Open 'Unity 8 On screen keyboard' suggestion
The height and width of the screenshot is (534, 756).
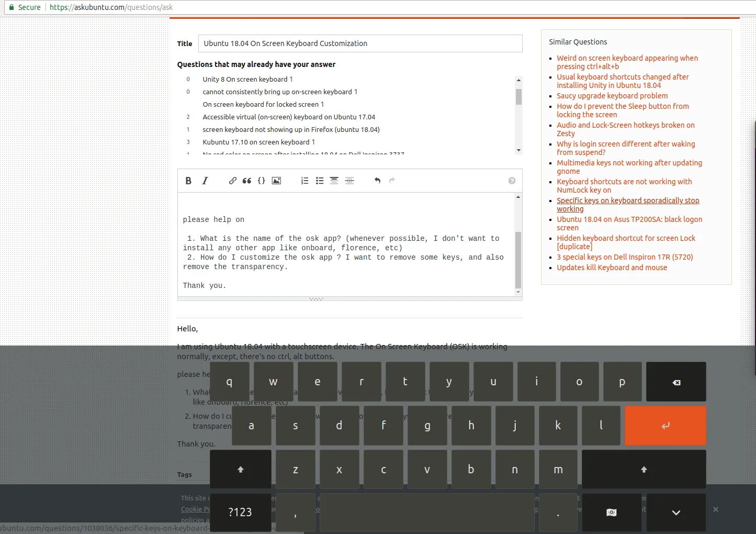click(x=247, y=79)
